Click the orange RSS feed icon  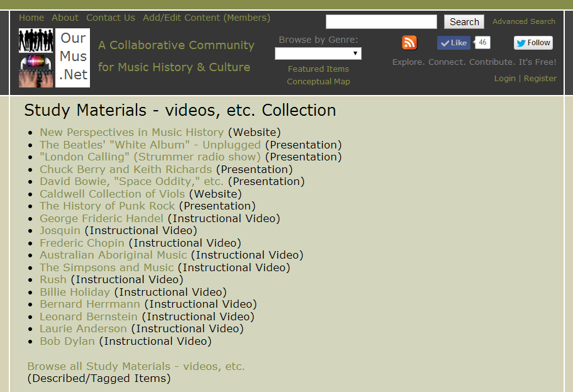pyautogui.click(x=409, y=43)
